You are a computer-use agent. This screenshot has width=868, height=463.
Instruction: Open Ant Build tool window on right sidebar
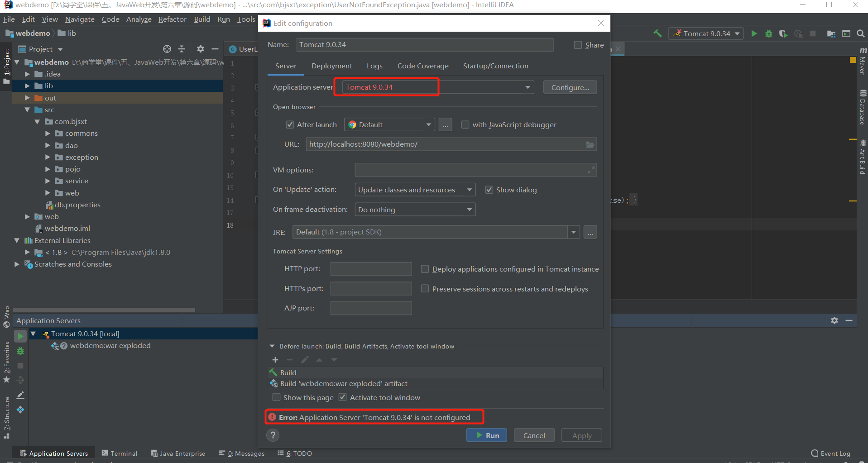pyautogui.click(x=863, y=157)
